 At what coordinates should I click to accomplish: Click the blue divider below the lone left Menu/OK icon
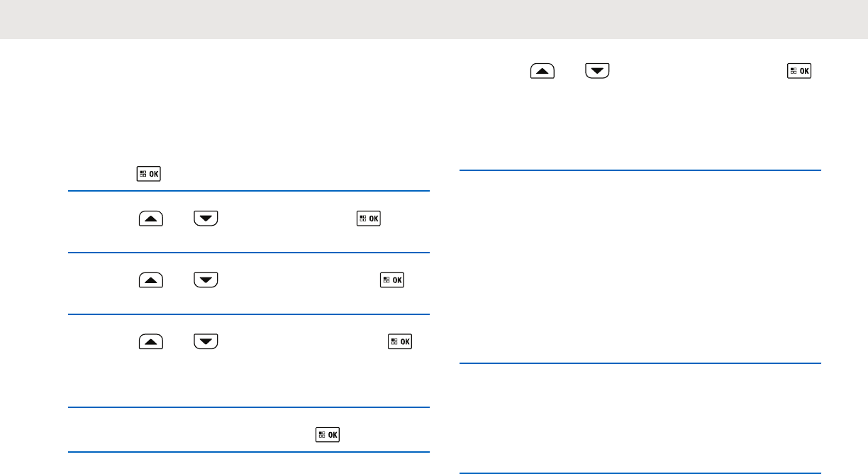[x=249, y=191]
